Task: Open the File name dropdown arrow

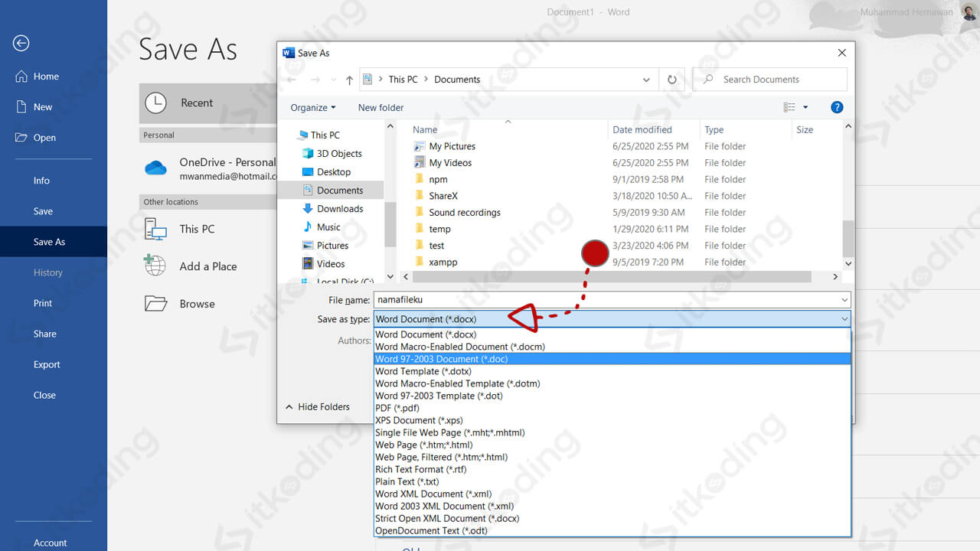Action: click(844, 300)
